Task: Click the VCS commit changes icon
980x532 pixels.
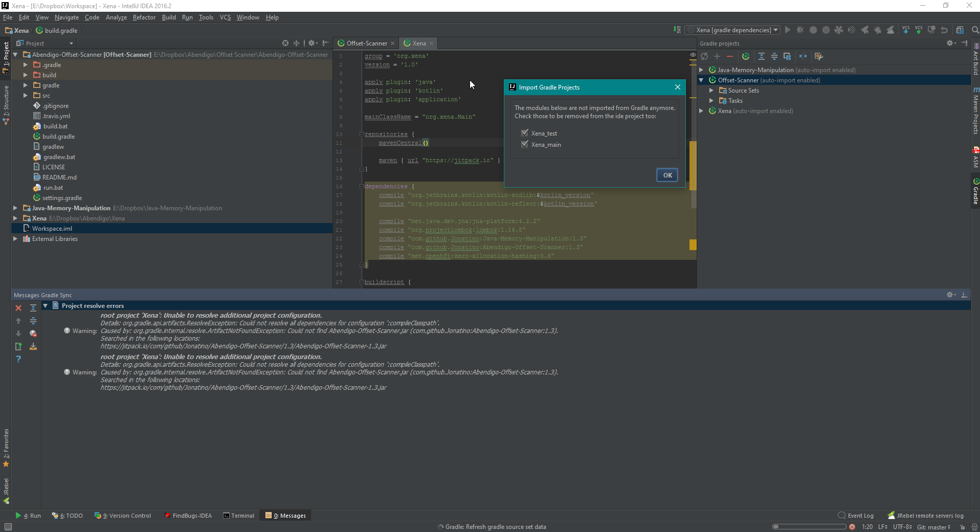Action: coord(919,30)
